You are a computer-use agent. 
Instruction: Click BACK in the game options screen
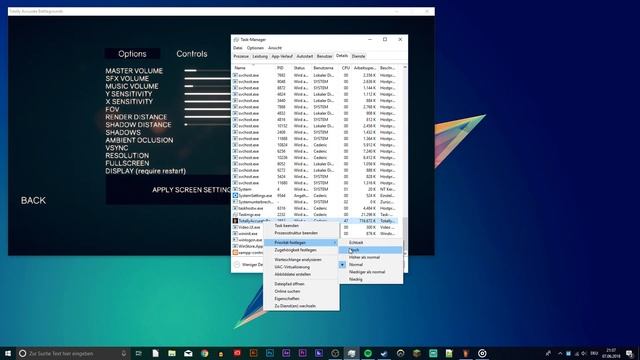click(x=33, y=200)
